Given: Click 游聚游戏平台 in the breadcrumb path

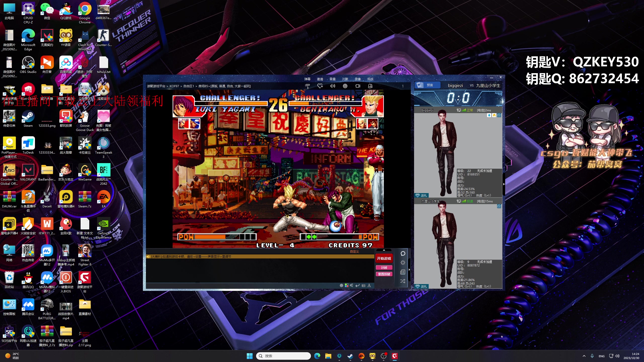Looking at the screenshot, I should coord(156,86).
